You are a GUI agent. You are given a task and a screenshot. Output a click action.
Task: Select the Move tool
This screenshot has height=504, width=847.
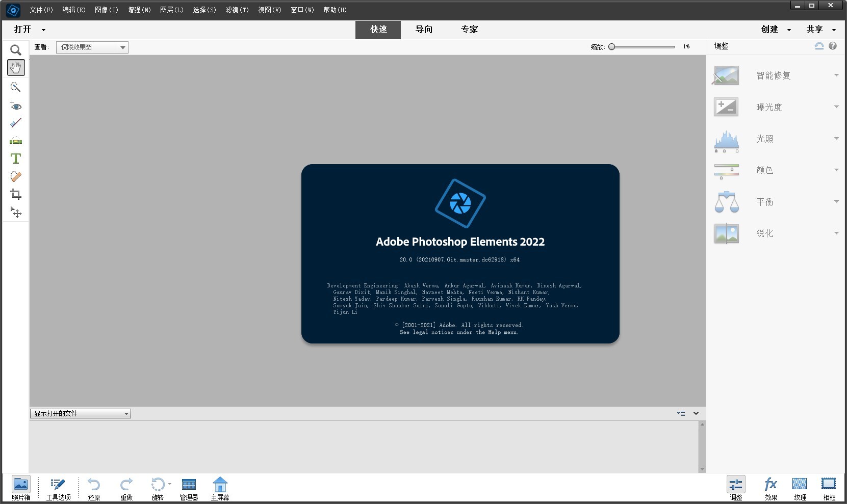pos(16,213)
